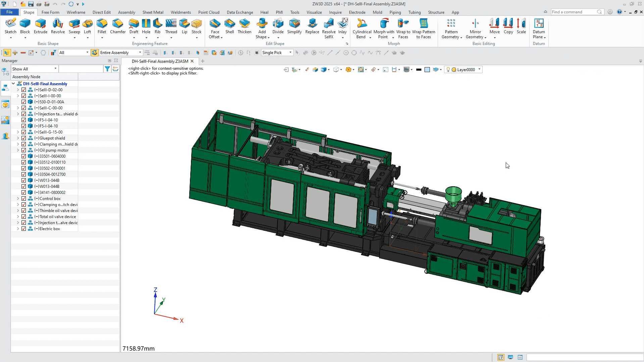Open the Layer0000 layer dropdown
Image resolution: width=644 pixels, height=362 pixels.
click(479, 69)
